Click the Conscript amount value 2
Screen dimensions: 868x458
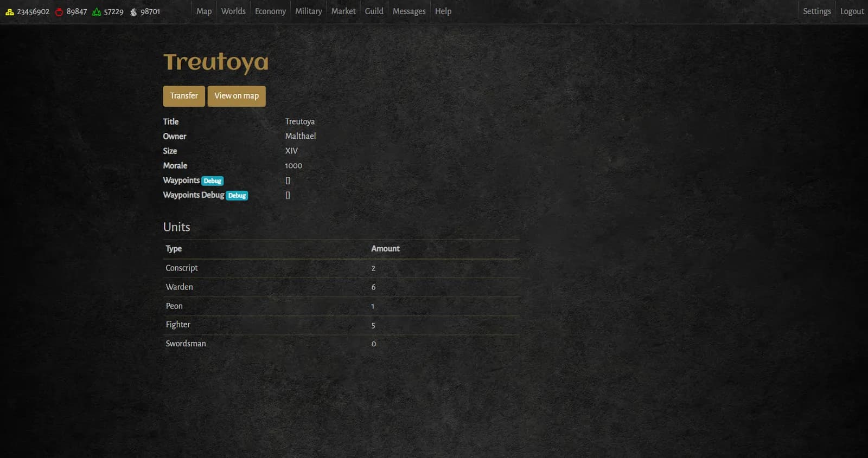coord(373,268)
